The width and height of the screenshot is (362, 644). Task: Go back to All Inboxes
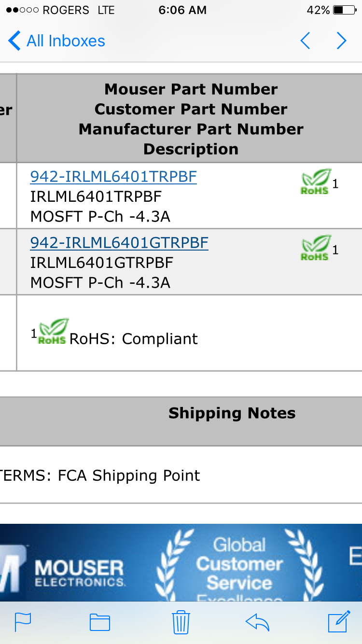[56, 41]
